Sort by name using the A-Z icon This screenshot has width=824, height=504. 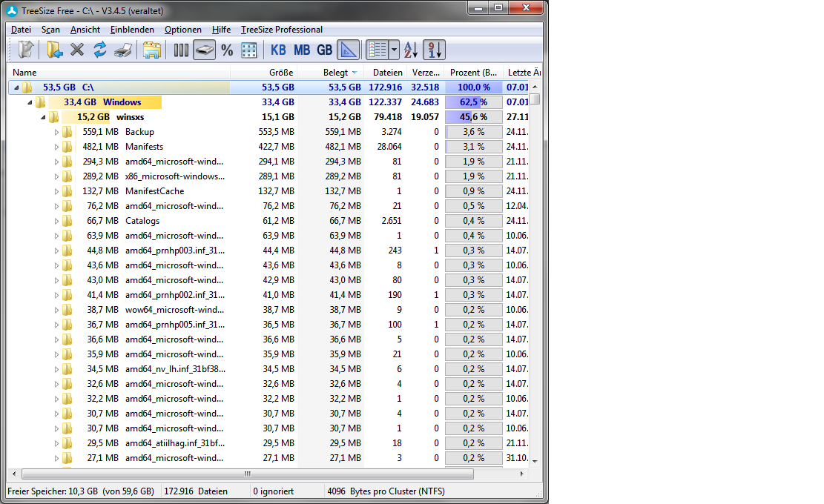tap(411, 50)
